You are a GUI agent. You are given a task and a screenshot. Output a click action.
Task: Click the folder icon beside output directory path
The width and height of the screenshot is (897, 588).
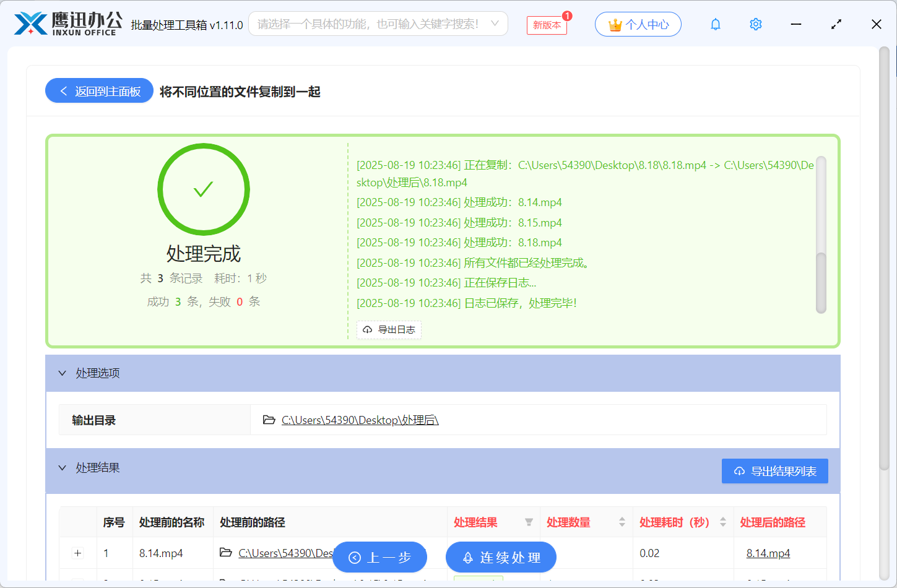(269, 420)
